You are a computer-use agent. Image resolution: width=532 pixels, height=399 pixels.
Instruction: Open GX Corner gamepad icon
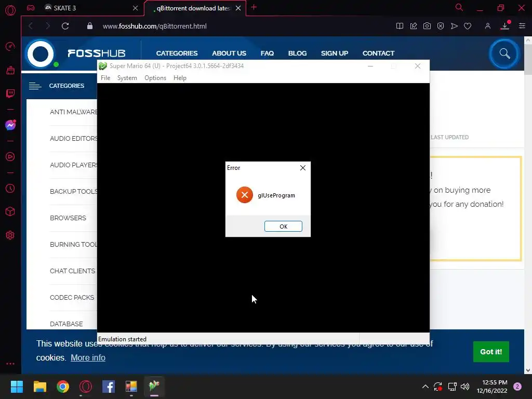(31, 8)
